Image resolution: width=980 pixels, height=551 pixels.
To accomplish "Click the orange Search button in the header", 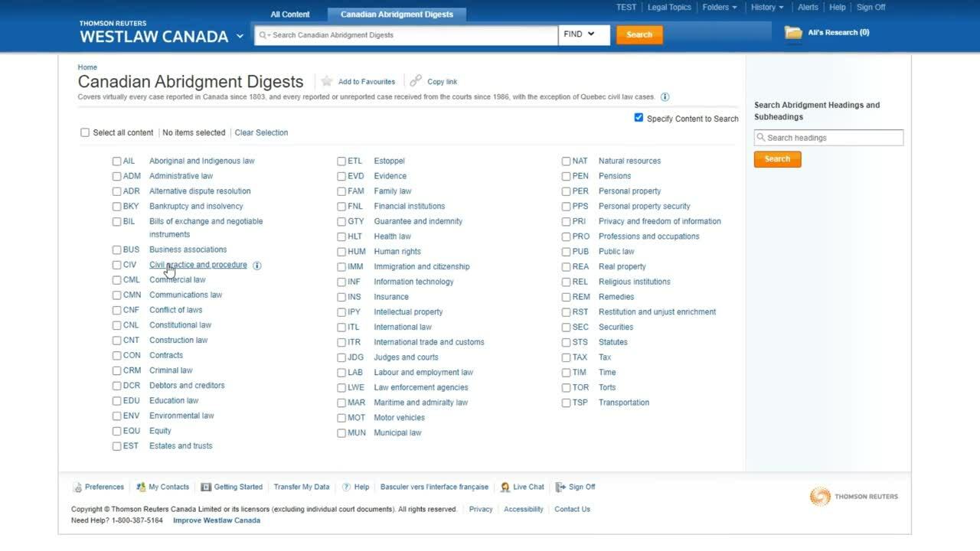I will click(639, 34).
